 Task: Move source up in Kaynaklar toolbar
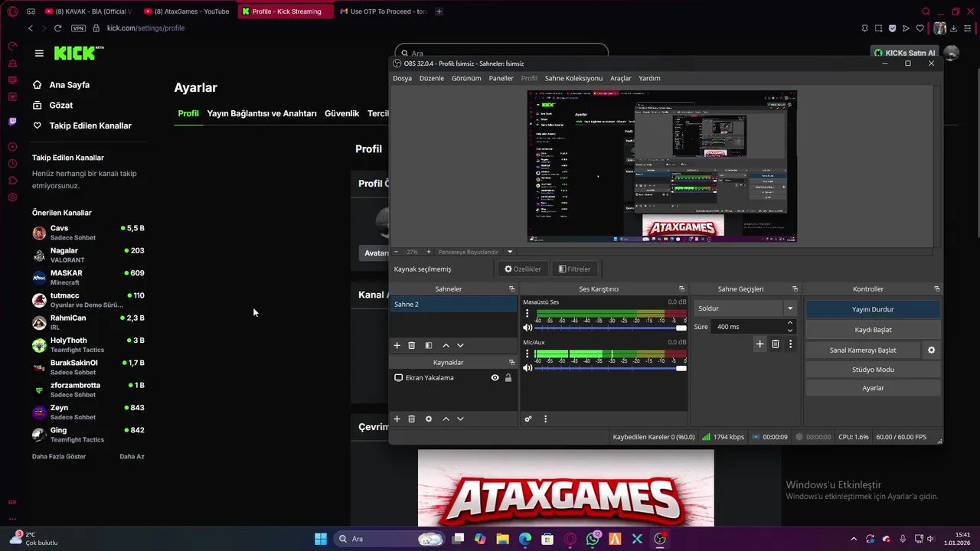[446, 419]
